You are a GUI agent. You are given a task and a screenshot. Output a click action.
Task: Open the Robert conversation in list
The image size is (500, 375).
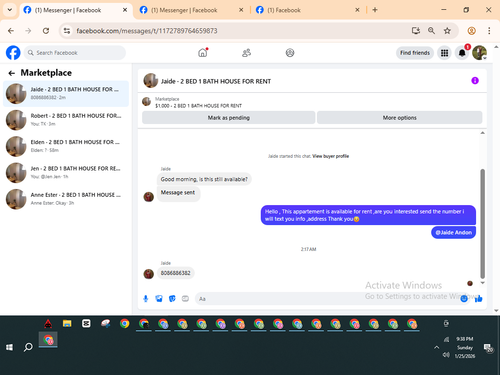[66, 120]
